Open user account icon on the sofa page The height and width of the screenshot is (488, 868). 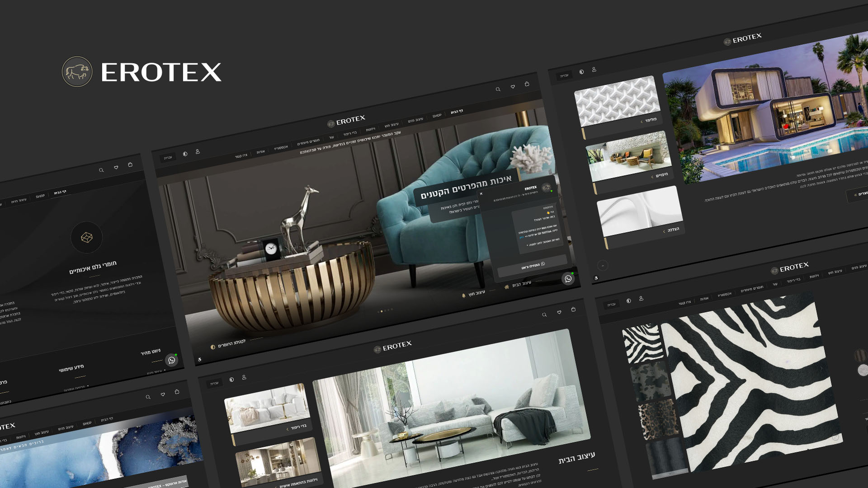point(244,377)
